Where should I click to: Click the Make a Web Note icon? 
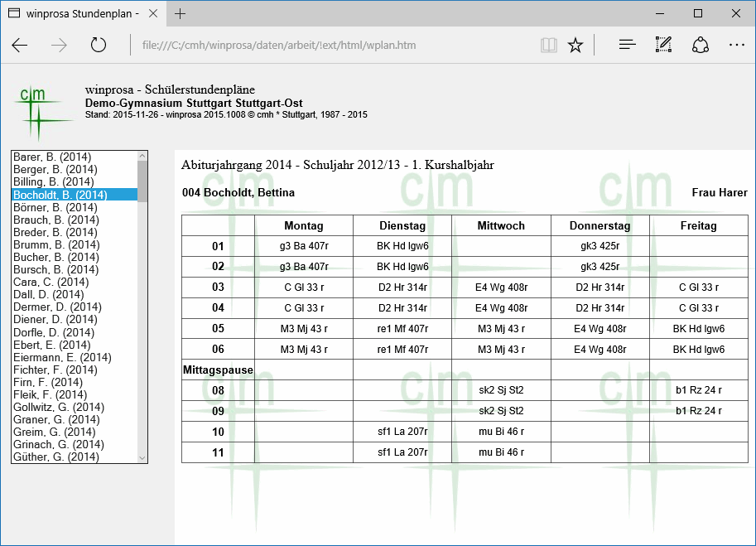[663, 45]
